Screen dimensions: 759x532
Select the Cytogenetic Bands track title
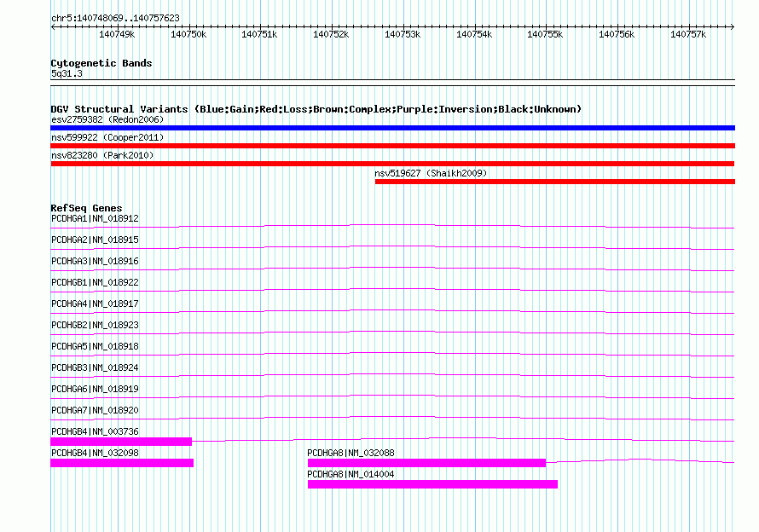101,63
